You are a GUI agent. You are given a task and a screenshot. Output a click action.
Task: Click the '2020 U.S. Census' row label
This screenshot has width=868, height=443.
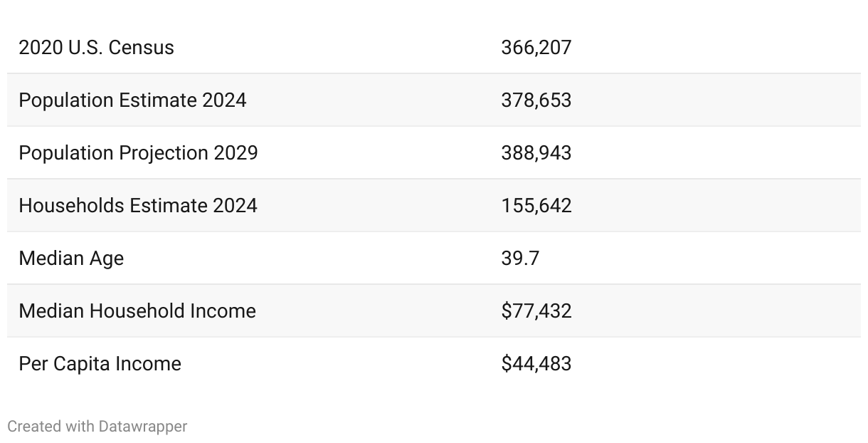click(96, 48)
